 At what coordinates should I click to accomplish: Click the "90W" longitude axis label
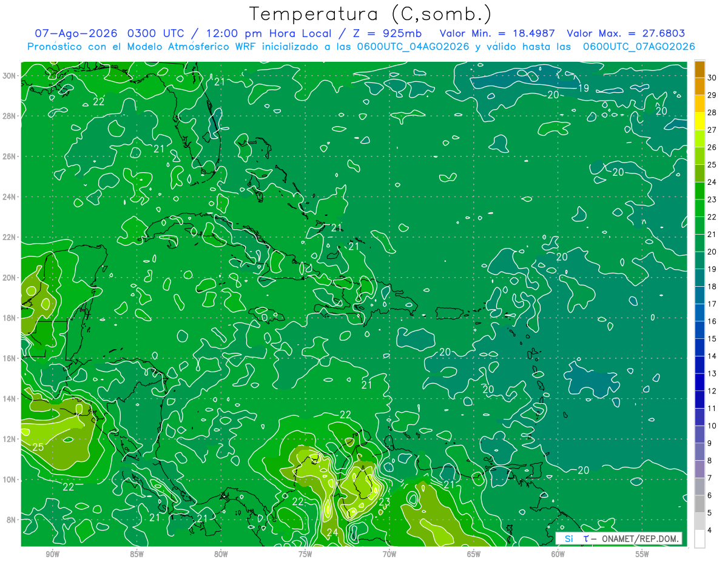tap(53, 554)
